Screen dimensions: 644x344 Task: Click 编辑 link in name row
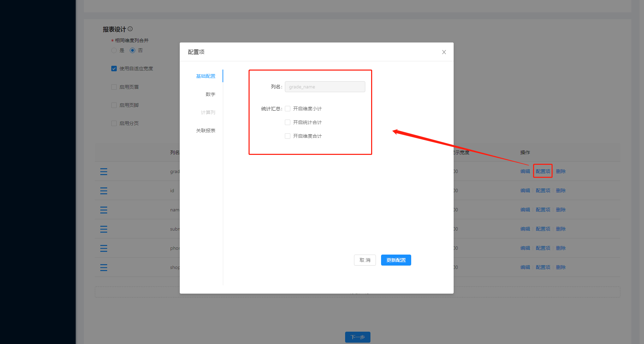click(x=525, y=210)
